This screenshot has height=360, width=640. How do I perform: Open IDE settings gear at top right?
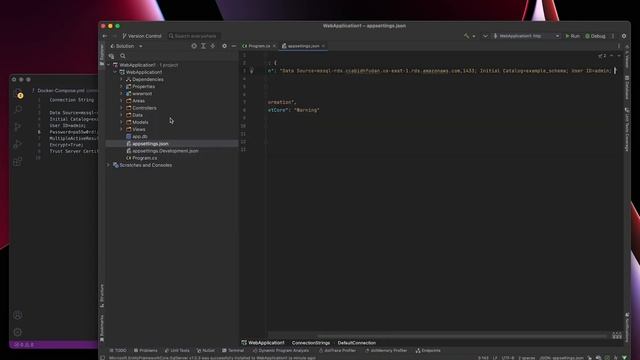coord(624,36)
